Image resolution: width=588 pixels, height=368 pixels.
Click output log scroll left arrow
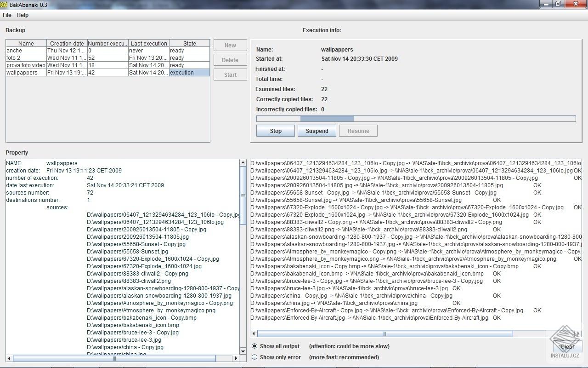click(254, 334)
